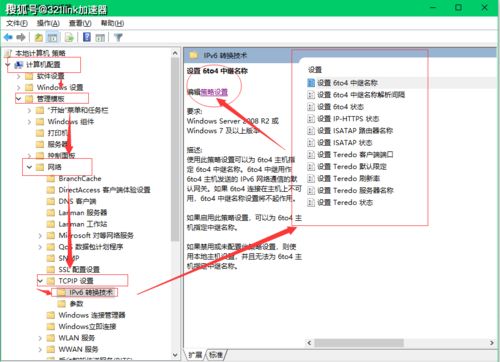
Task: Click the tree pane scroll down arrow
Action: [175, 355]
